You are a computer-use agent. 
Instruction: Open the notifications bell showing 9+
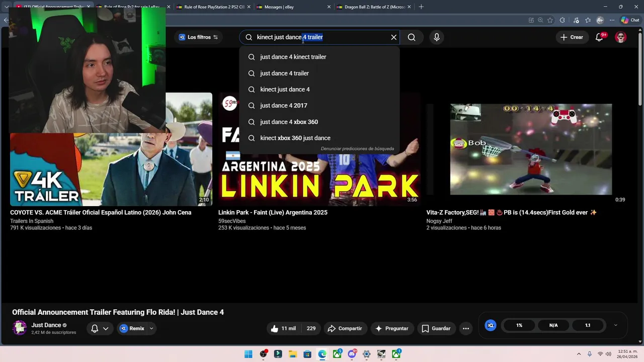pyautogui.click(x=599, y=37)
